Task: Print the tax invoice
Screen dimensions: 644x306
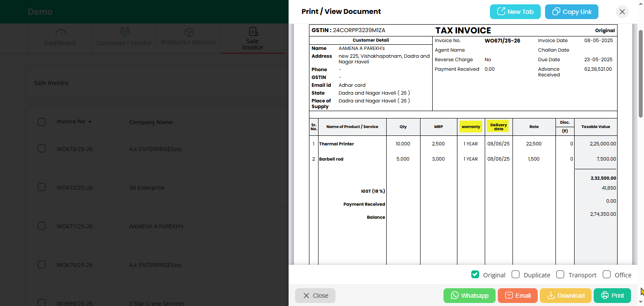Action: click(612, 296)
